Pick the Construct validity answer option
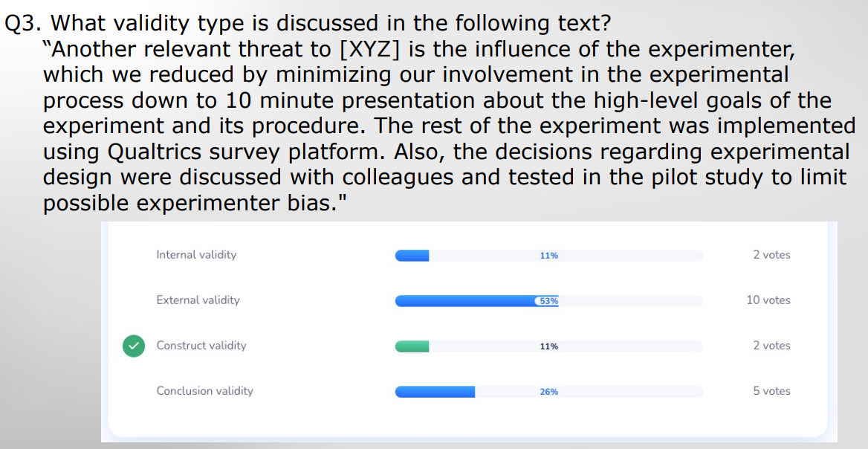Screen dimensions: 868x449 [x=201, y=346]
